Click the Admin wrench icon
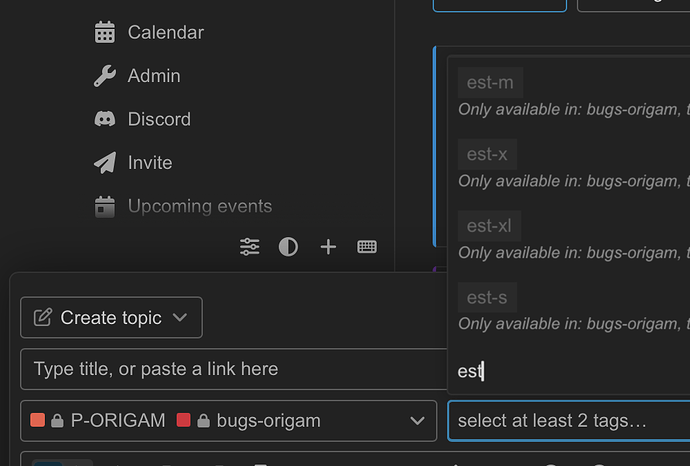 pos(105,76)
